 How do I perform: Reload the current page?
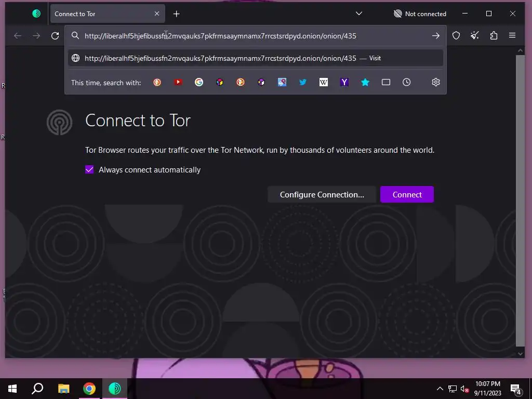tap(55, 36)
